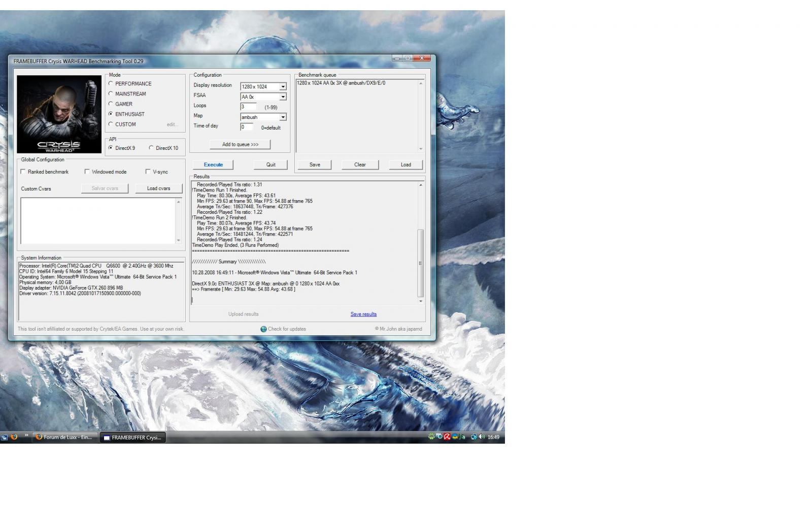Viewport: 812px width, 508px height.
Task: Click the Physical memory 4,00 GB line
Action: [x=45, y=282]
